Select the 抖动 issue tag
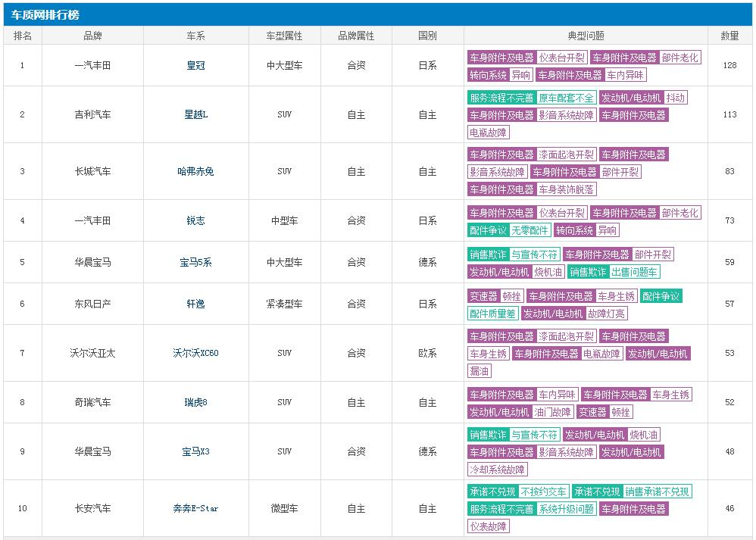Screen dimensions: 756x540 675,98
